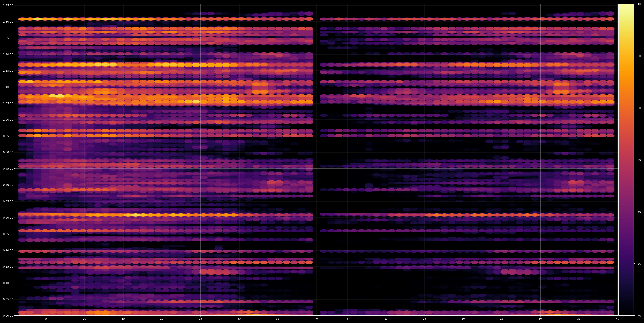Click the 1:00:00 y-axis time label
Image resolution: width=644 pixels, height=323 pixels.
(x=8, y=120)
